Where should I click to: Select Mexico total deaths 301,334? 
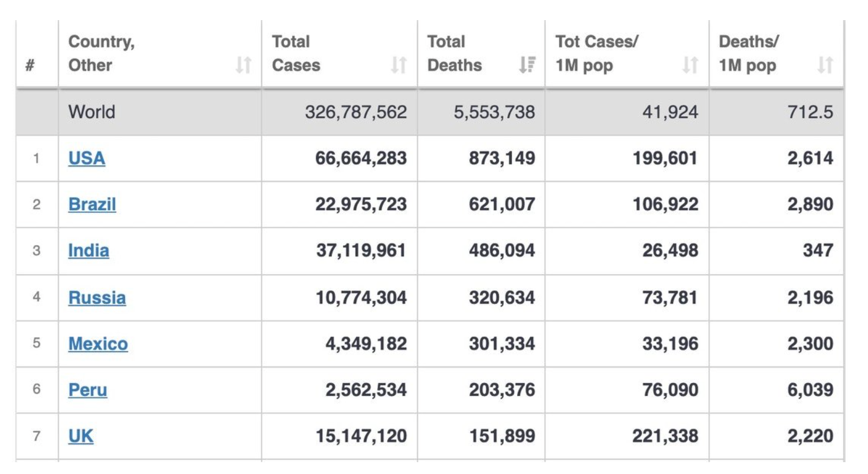[x=502, y=343]
